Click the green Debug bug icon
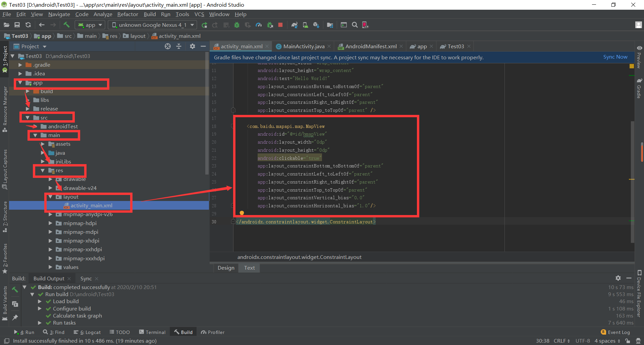 point(237,25)
